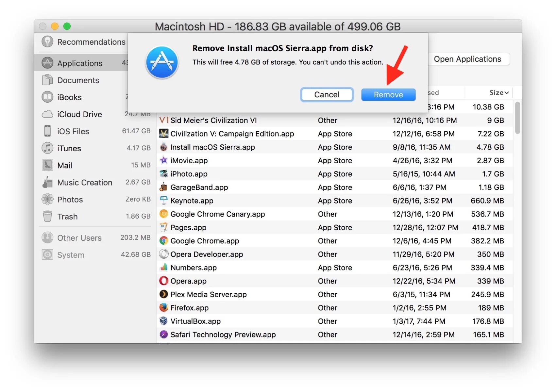This screenshot has height=392, width=556.
Task: Click the yellow minimize window button
Action: tap(55, 26)
